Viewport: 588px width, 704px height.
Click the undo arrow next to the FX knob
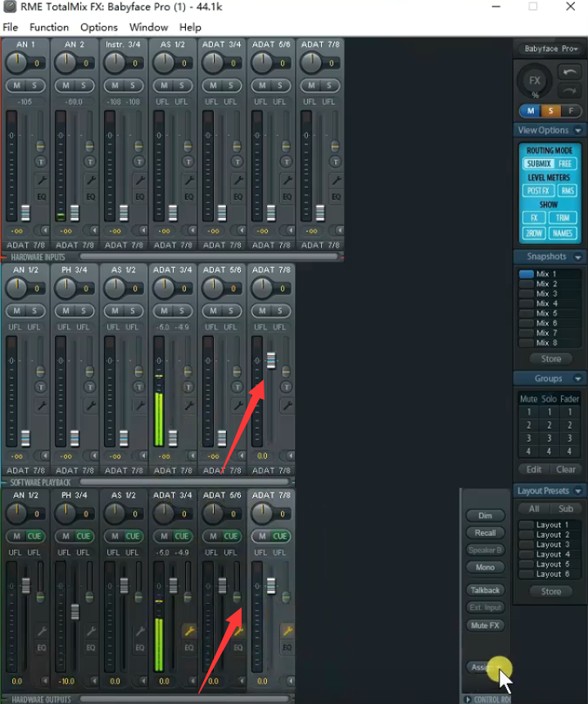[569, 72]
